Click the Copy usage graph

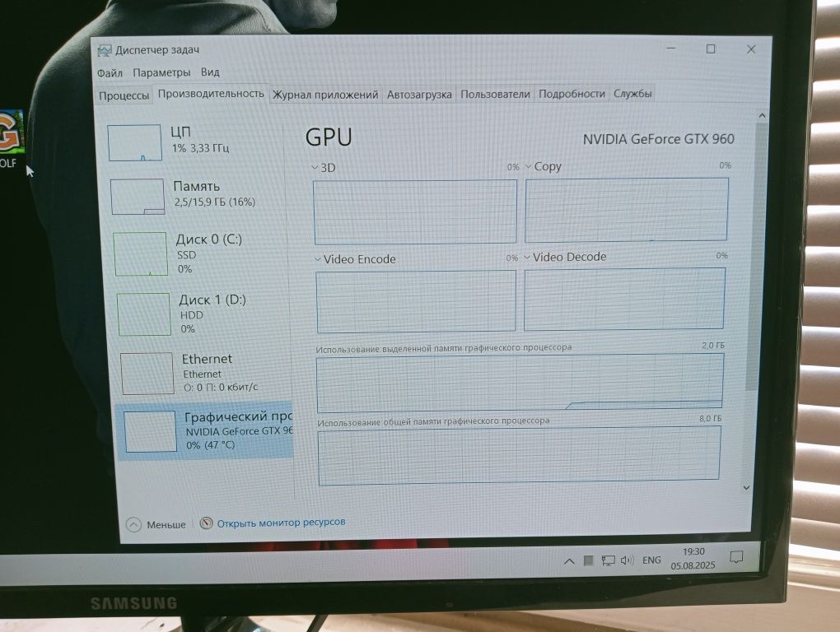click(x=626, y=210)
